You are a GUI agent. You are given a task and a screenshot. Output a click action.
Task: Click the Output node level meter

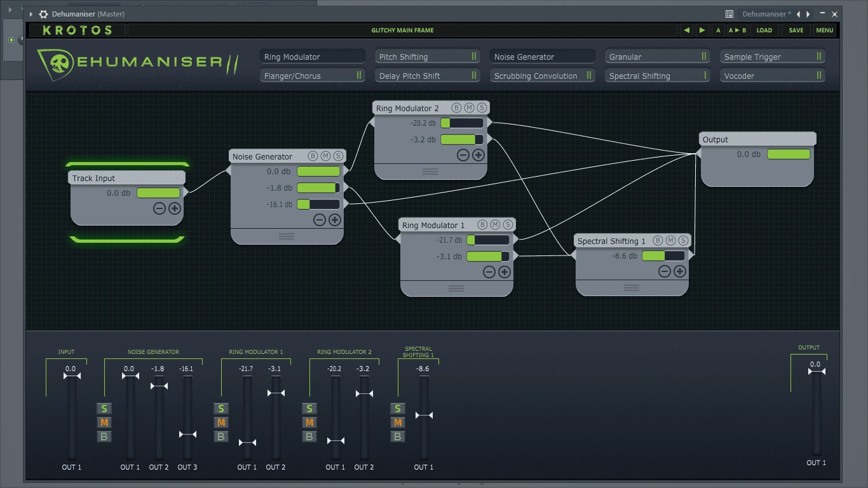pos(789,154)
